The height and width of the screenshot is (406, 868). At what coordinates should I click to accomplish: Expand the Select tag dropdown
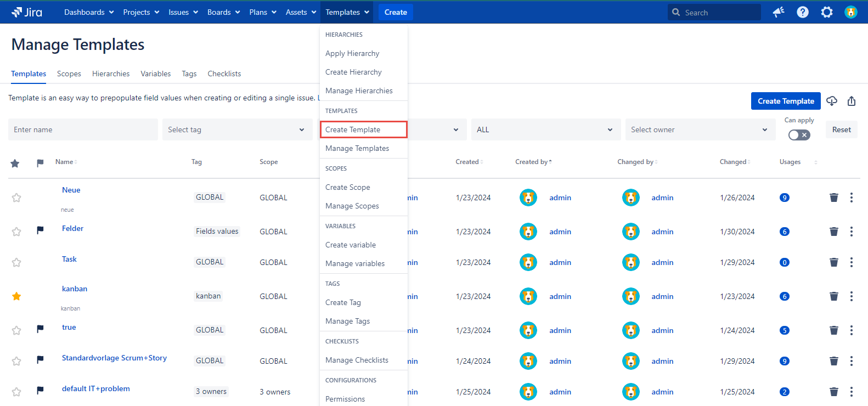coord(237,129)
